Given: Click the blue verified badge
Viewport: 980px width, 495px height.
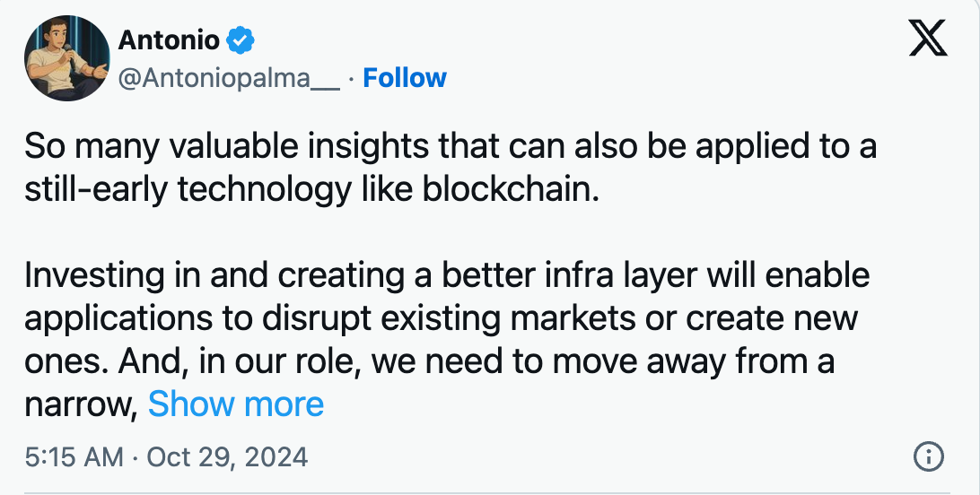Looking at the screenshot, I should tap(241, 40).
